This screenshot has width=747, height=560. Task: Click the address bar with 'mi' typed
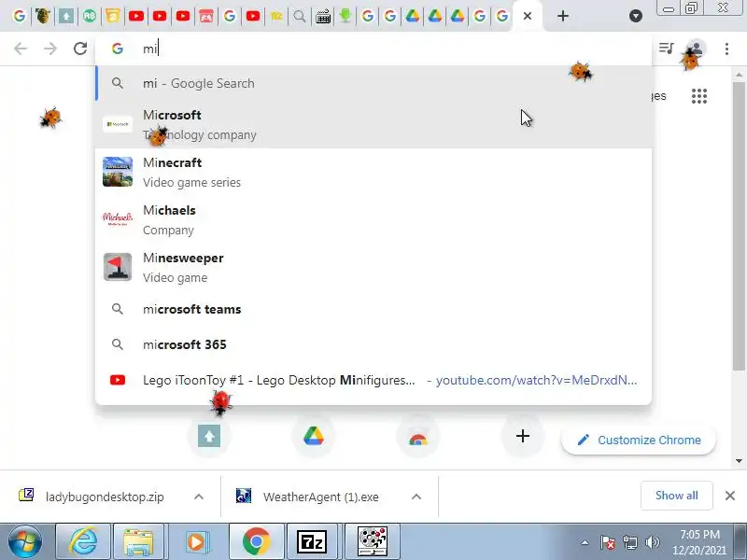tap(373, 49)
